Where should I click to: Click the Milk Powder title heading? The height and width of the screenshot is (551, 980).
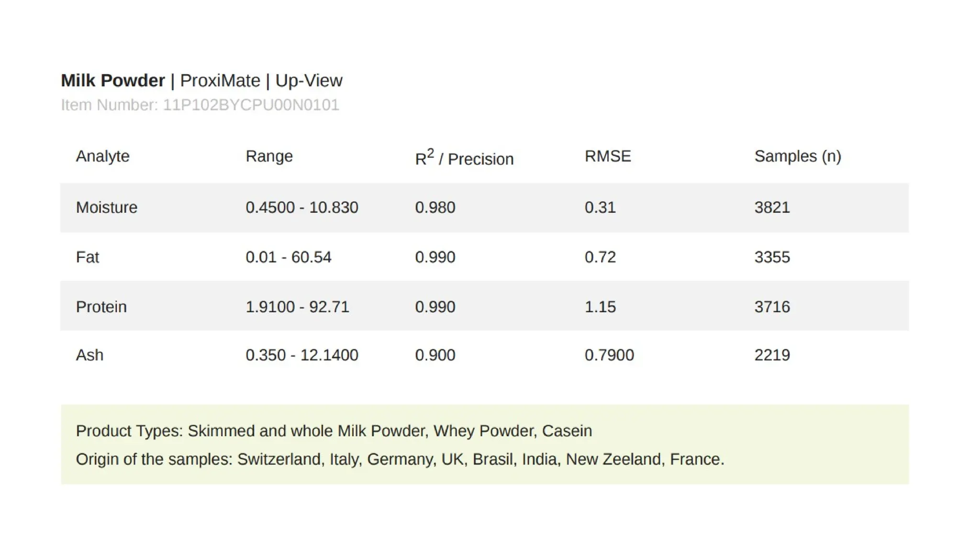[x=113, y=80]
